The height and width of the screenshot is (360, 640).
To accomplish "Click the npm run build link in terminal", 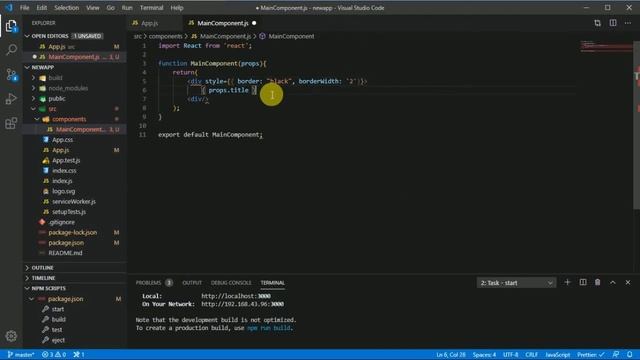I will (269, 328).
